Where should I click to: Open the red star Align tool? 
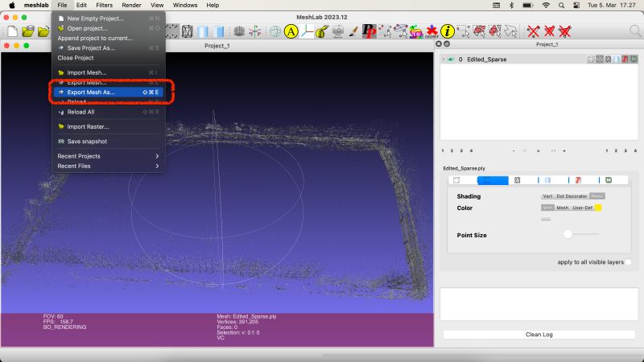point(431,31)
